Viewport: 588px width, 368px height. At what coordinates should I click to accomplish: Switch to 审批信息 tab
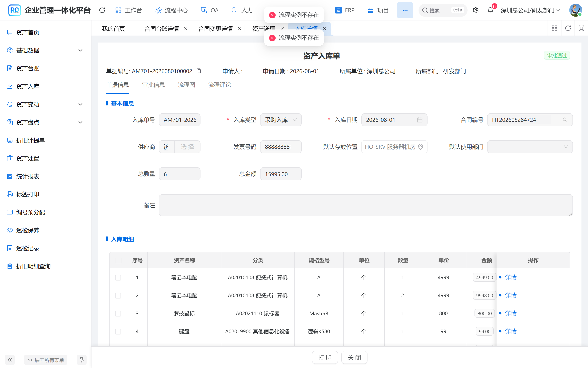coord(154,85)
